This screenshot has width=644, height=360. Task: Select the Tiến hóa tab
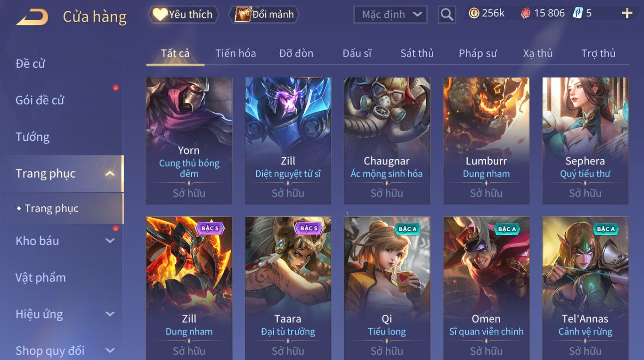pyautogui.click(x=235, y=54)
